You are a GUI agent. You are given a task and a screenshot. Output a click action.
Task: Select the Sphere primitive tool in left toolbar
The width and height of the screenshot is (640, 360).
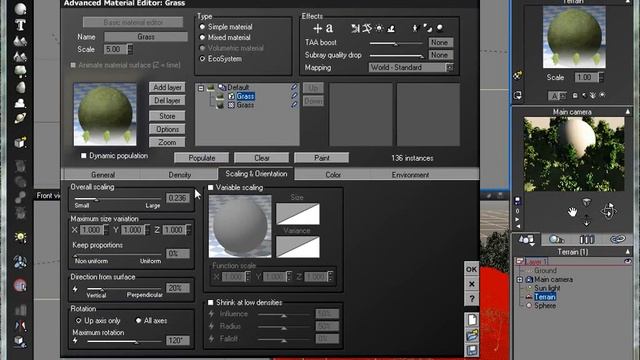pyautogui.click(x=20, y=9)
